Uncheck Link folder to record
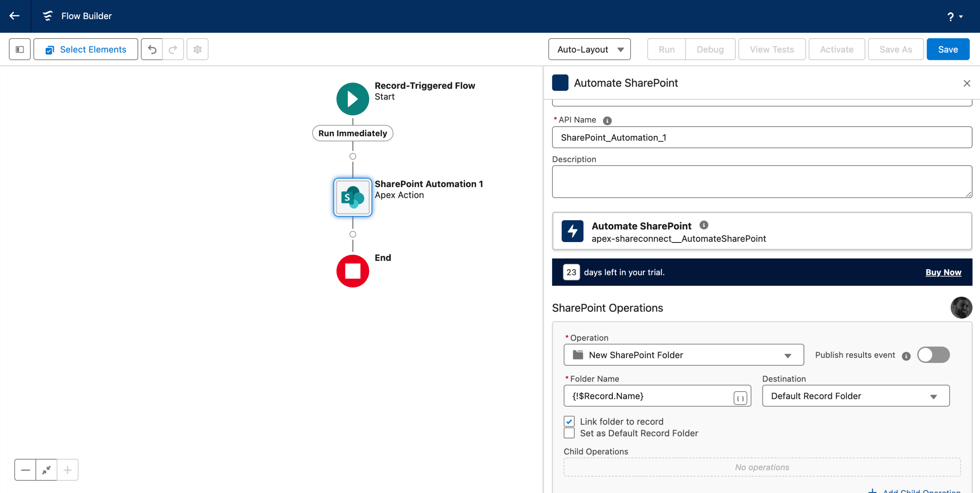 tap(569, 422)
